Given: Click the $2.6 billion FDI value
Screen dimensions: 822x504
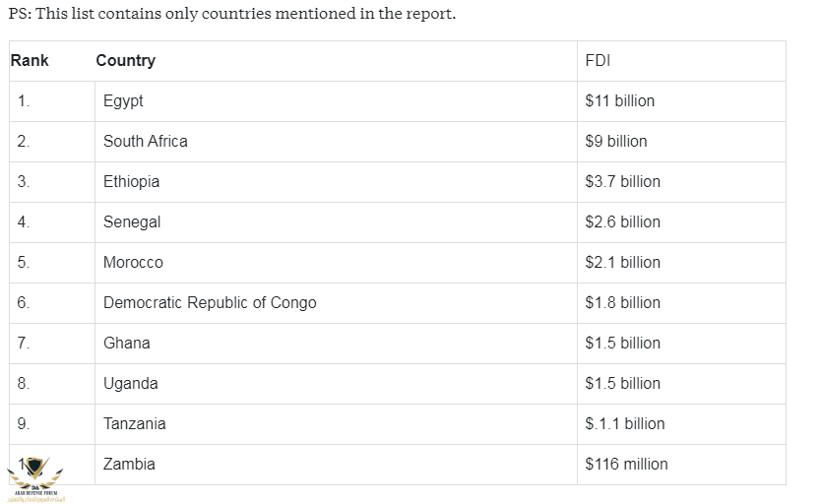Looking at the screenshot, I should click(622, 222).
